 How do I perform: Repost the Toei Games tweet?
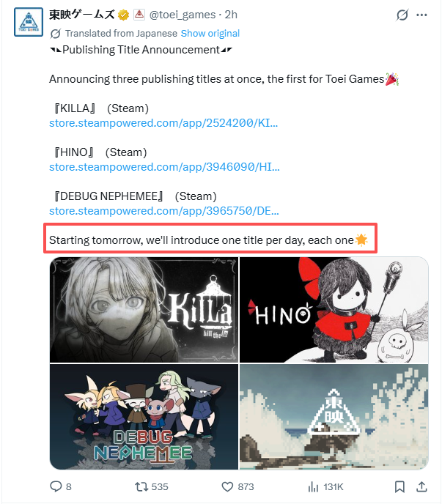(x=141, y=486)
